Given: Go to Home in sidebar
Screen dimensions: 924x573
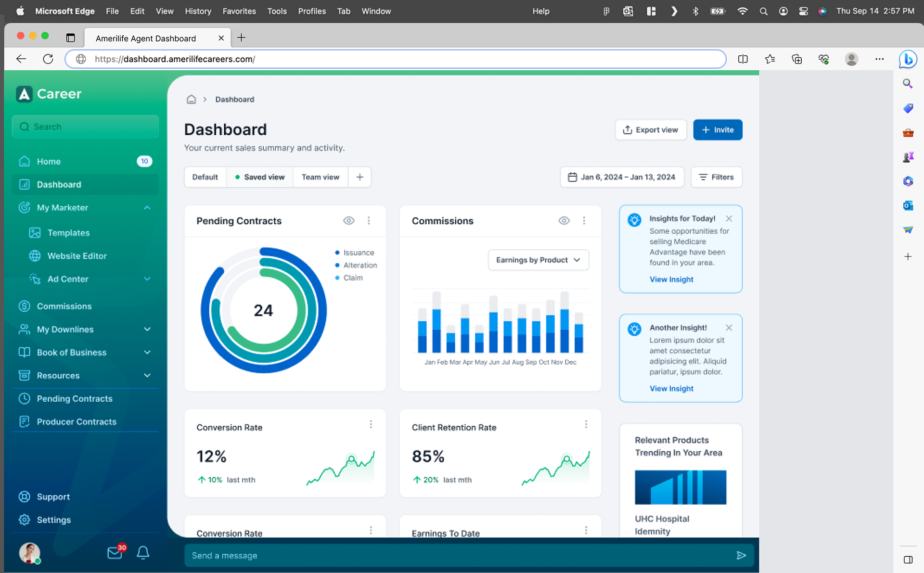Looking at the screenshot, I should (85, 161).
